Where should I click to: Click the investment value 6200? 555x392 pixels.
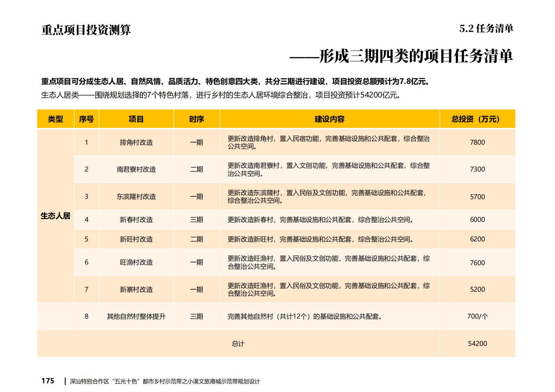pos(477,239)
